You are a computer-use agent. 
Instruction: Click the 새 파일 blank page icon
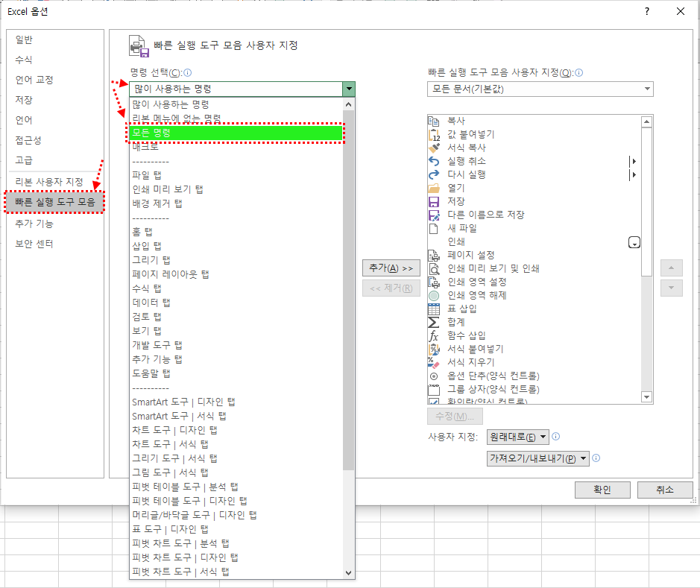tap(433, 229)
